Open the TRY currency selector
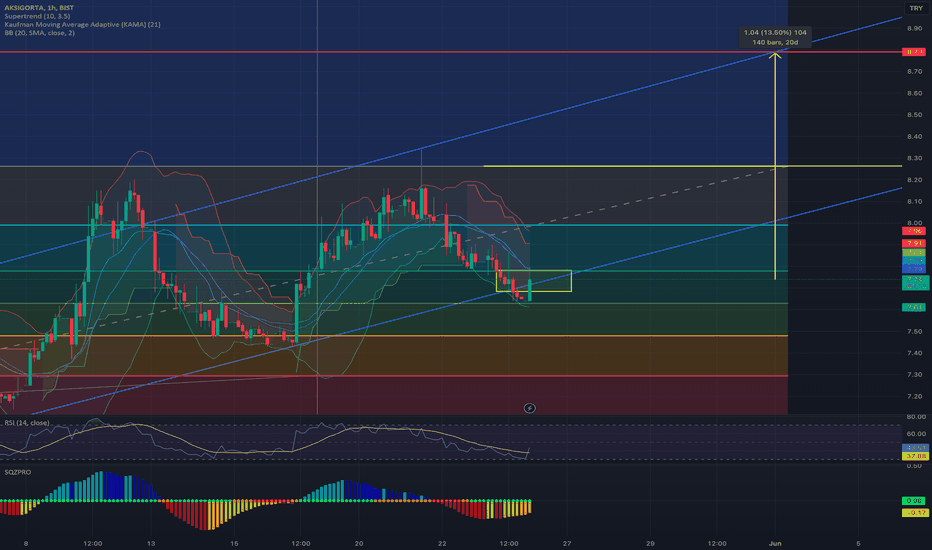Image resolution: width=932 pixels, height=550 pixels. pyautogui.click(x=916, y=8)
